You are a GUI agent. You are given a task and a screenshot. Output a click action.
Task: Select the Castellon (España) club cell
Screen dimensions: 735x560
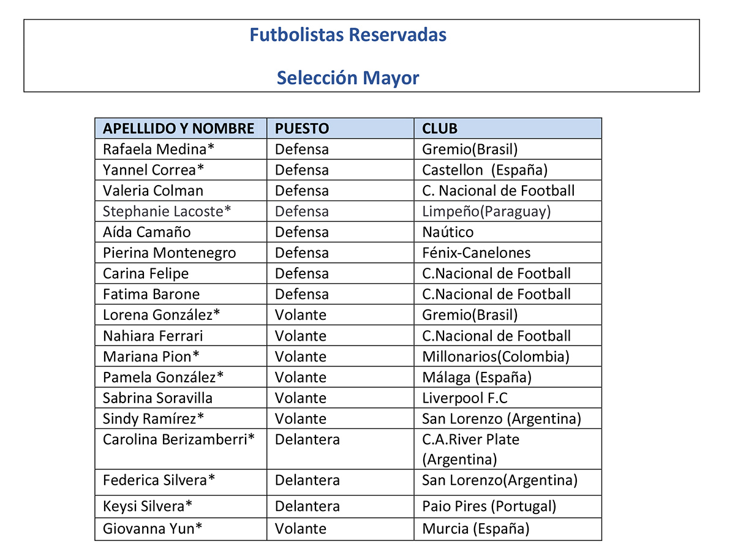coord(508,170)
